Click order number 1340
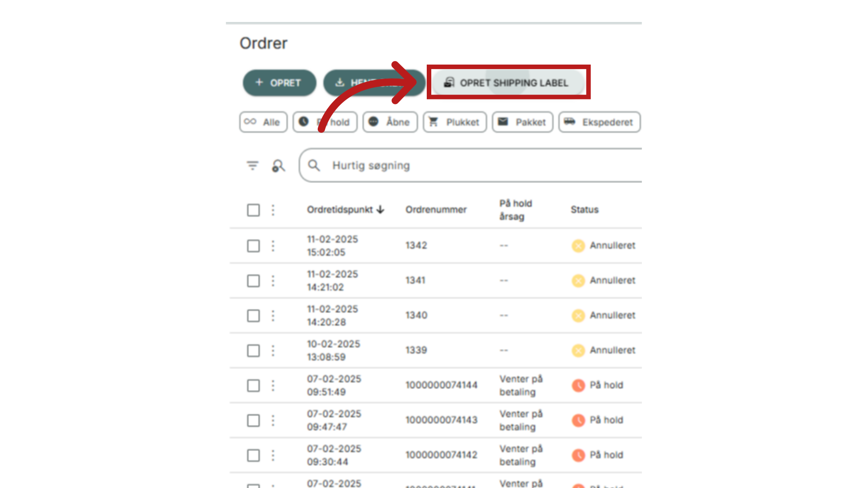The image size is (868, 488). click(x=416, y=315)
